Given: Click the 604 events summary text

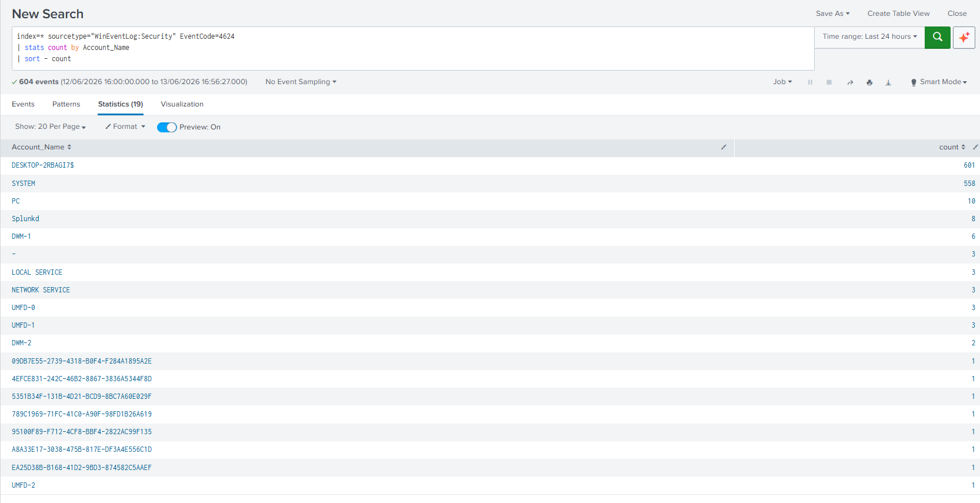Looking at the screenshot, I should click(39, 82).
